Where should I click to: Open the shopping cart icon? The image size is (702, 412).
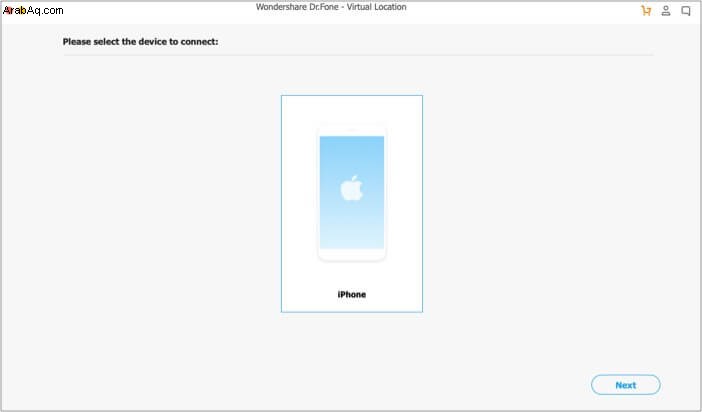tap(646, 10)
